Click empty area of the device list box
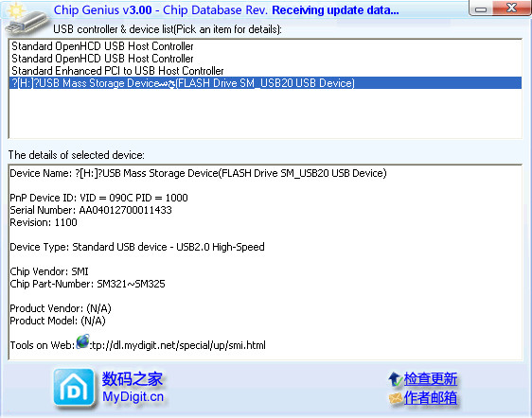532x418 pixels. (x=265, y=113)
